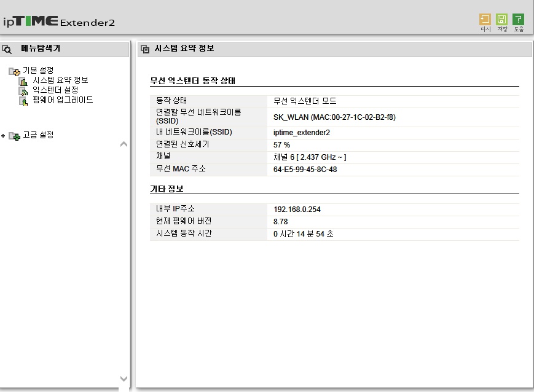The width and height of the screenshot is (534, 392).
Task: Click the 내부 IP주소 label
Action: point(175,209)
